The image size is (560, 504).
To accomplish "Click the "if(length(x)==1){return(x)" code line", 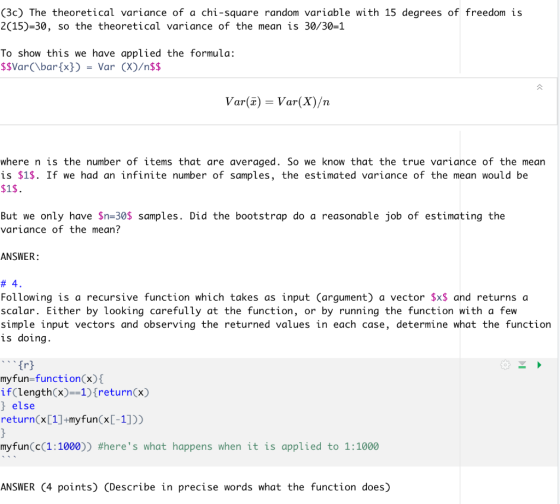I will point(75,392).
